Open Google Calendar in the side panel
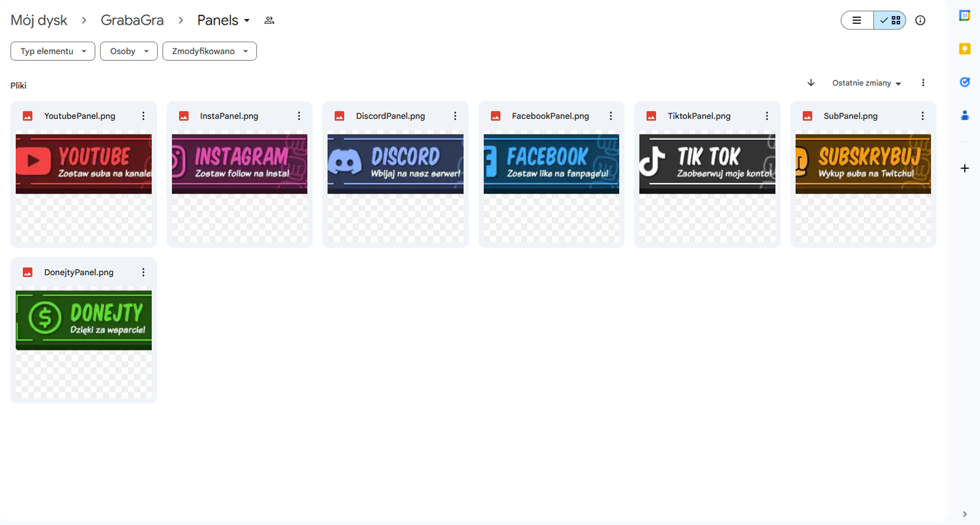Screen dimensions: 980x525 pos(965,15)
